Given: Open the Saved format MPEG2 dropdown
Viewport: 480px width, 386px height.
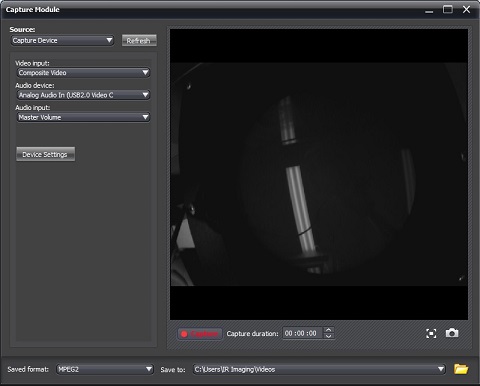Looking at the screenshot, I should (105, 369).
